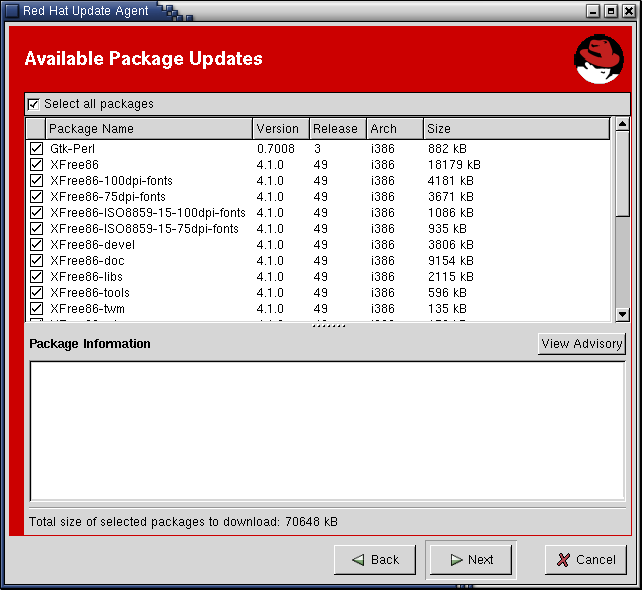642x590 pixels.
Task: Click the package list scrollbar thumb
Action: click(622, 174)
